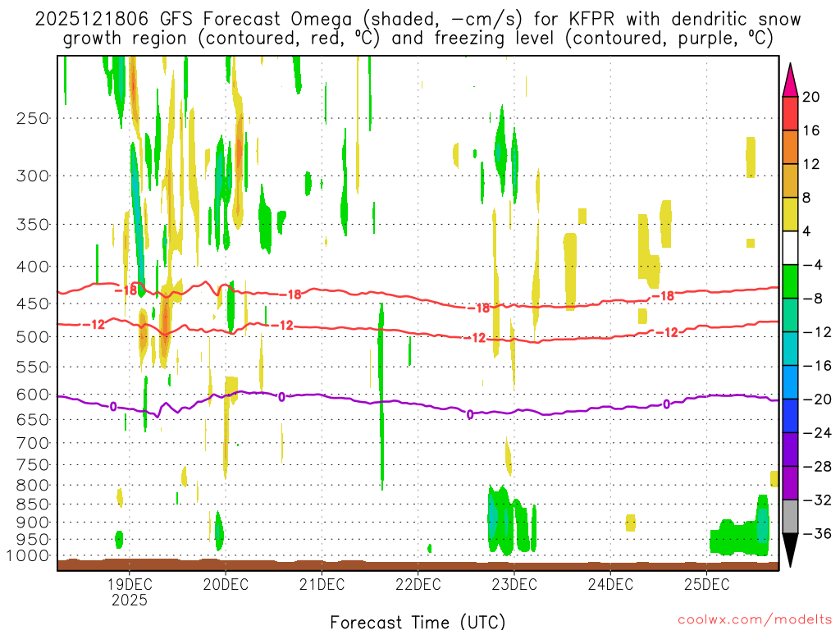Click the plot title line starting 2025121806 GFS
Viewport: 840px width, 630px height.
418,20
